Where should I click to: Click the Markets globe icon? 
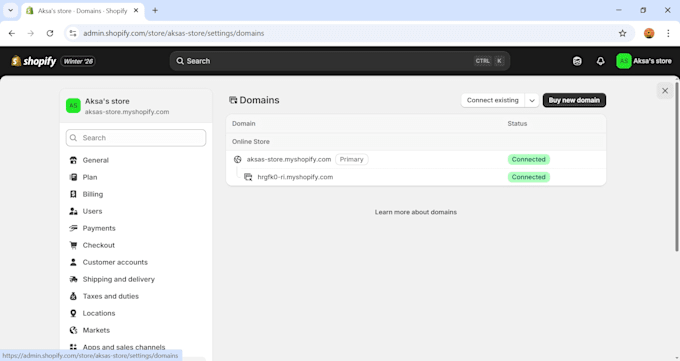[73, 330]
